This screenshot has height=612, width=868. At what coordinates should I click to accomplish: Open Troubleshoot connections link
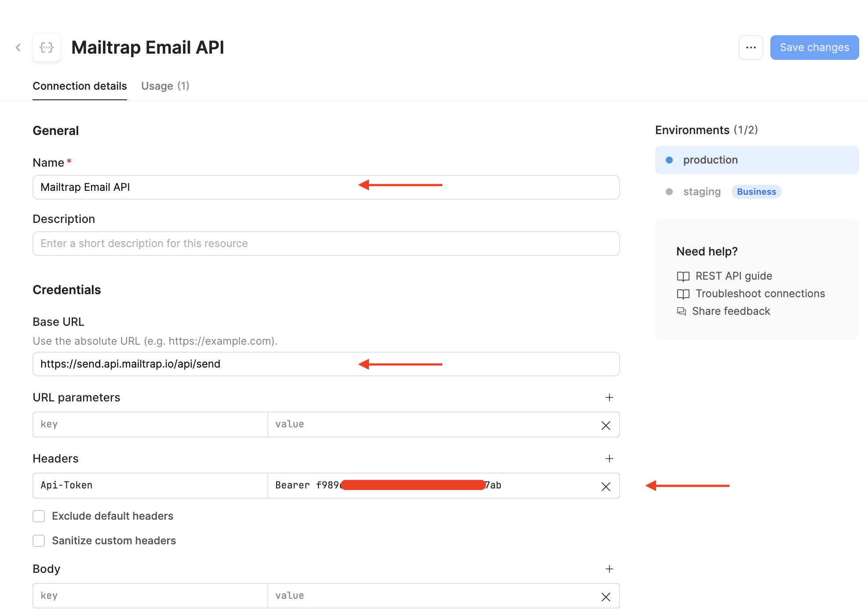point(760,294)
